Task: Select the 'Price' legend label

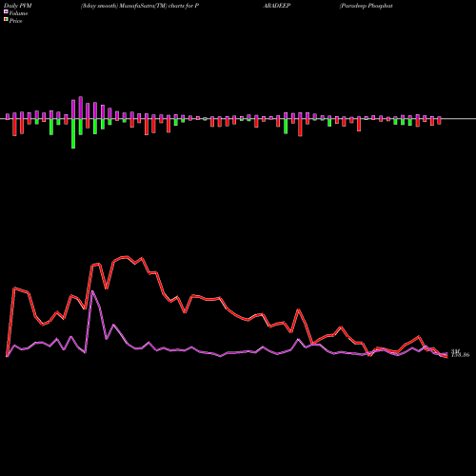Action: click(x=15, y=21)
